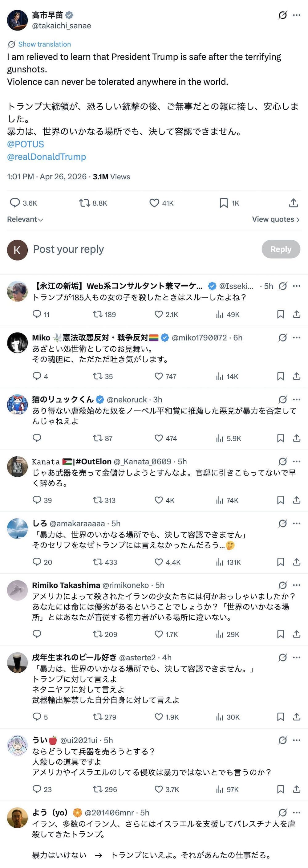Like the main post with 41K likes

(154, 203)
